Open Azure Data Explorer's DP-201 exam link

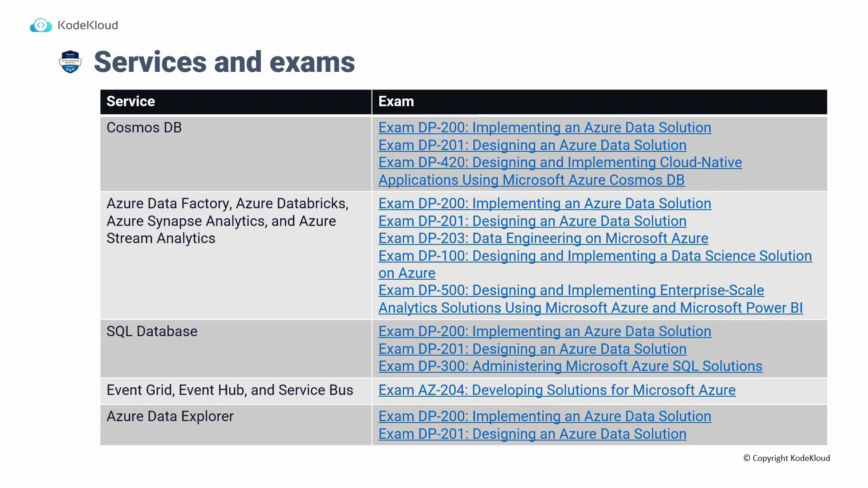532,434
